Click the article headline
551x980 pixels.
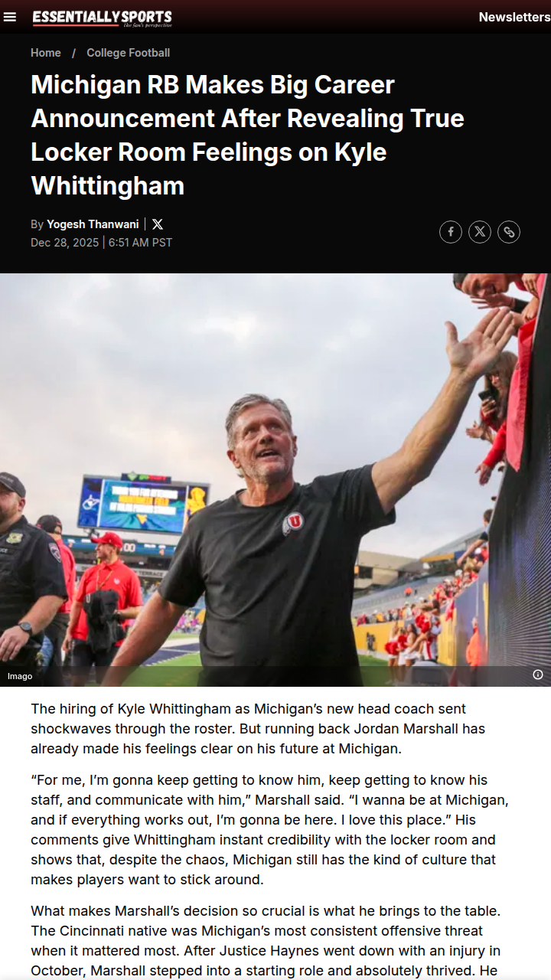click(247, 136)
